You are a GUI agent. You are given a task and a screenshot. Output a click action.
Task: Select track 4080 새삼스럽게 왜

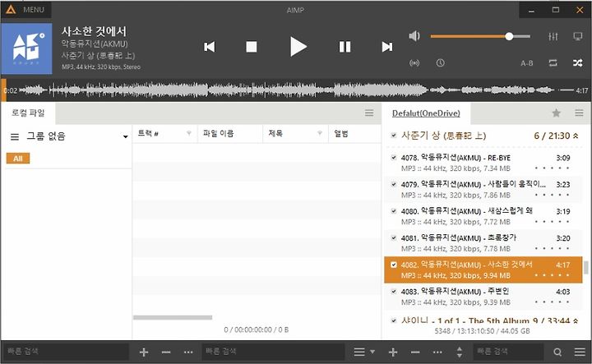(x=483, y=217)
